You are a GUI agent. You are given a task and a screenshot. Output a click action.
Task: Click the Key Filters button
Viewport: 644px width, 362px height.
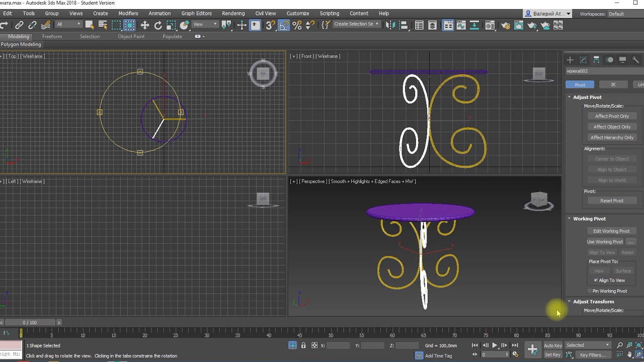[593, 354]
